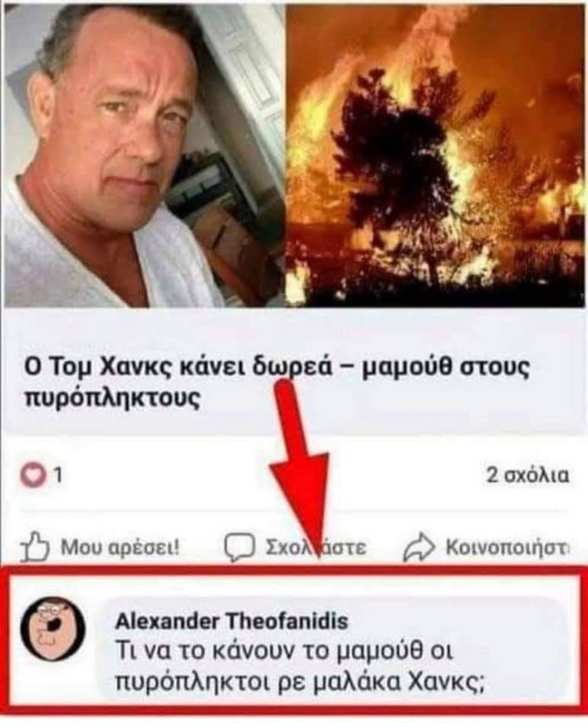Show the "2 σχόλια" comments list

(527, 475)
